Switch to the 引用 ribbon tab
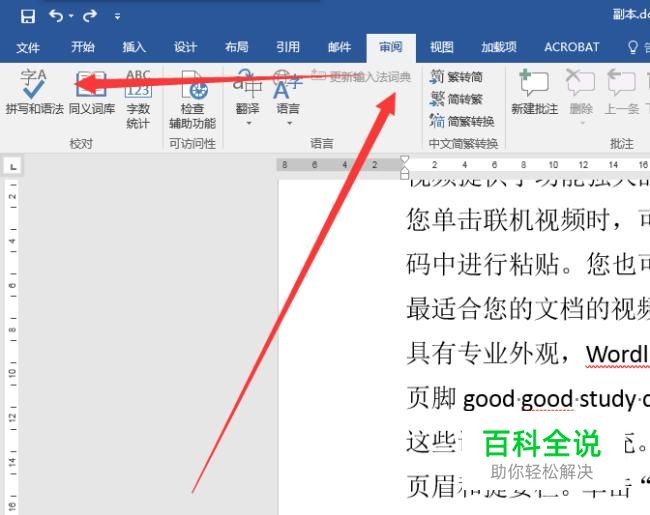The image size is (650, 515). (x=288, y=47)
